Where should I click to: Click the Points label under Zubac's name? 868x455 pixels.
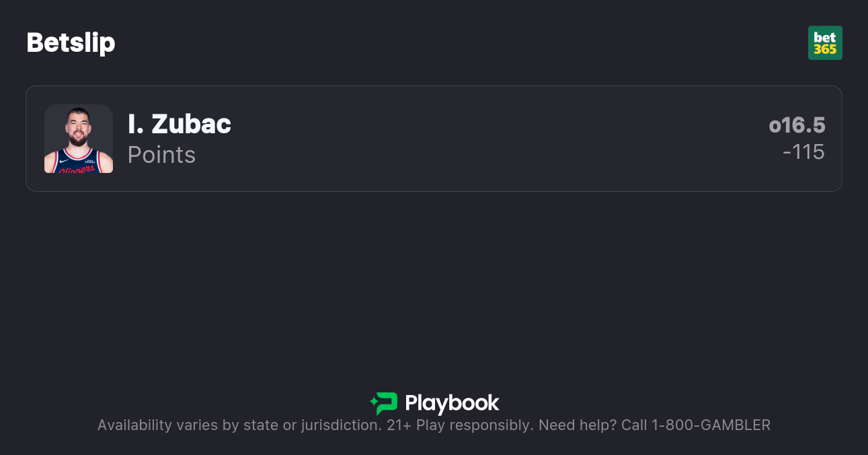[161, 155]
